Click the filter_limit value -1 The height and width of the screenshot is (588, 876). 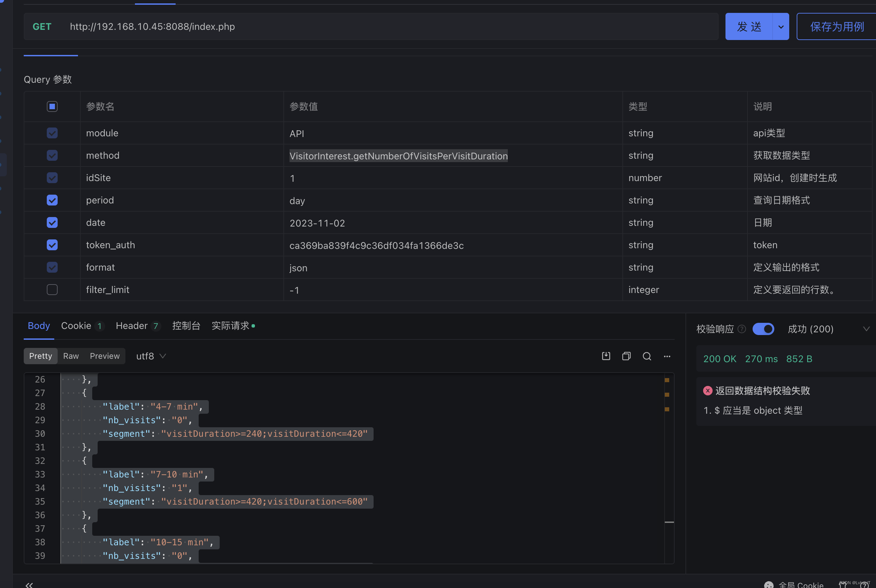click(x=294, y=290)
